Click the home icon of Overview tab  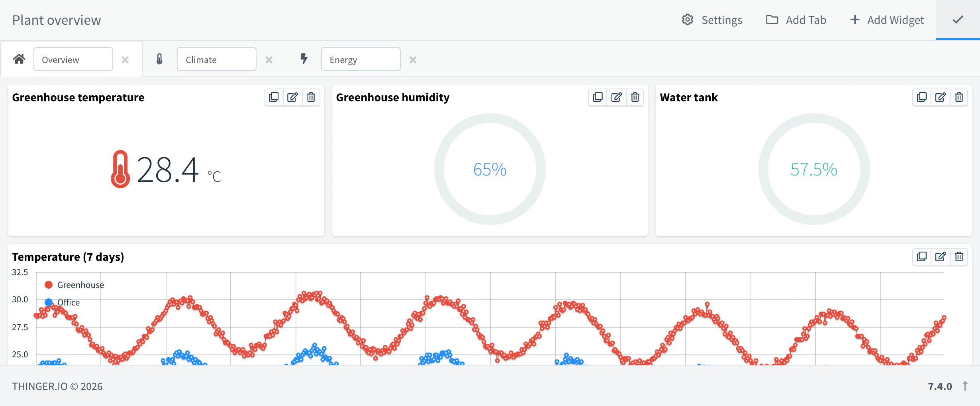click(19, 59)
